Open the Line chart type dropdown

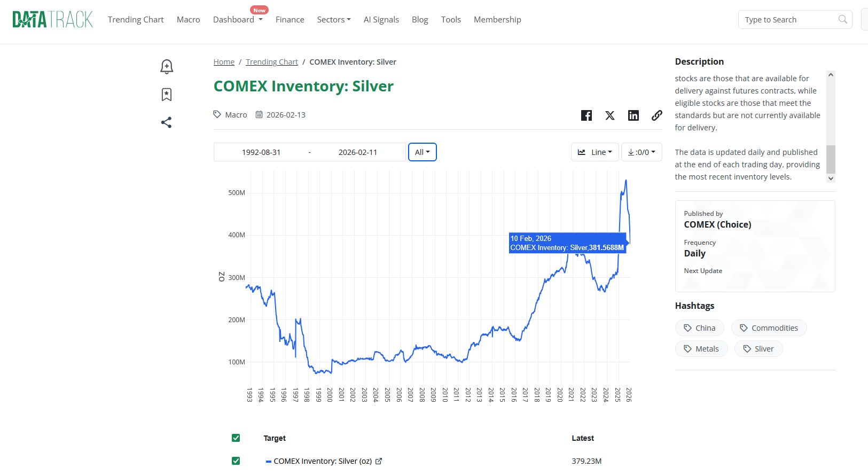pos(595,152)
